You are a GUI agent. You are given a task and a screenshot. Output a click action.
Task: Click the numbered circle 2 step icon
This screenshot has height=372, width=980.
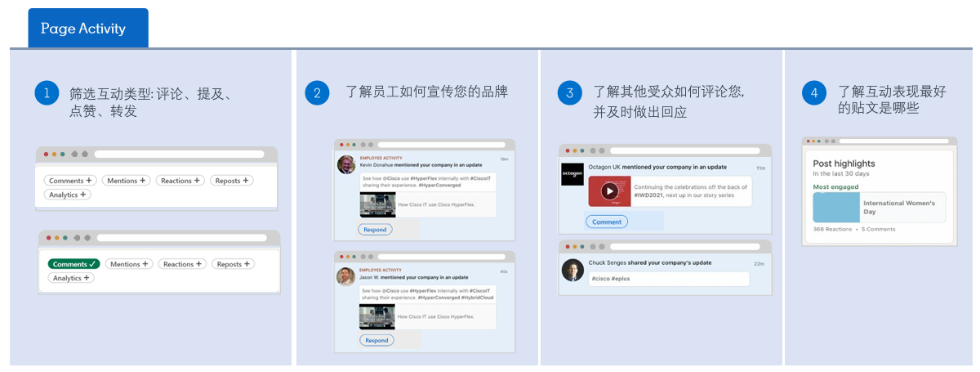pyautogui.click(x=317, y=93)
